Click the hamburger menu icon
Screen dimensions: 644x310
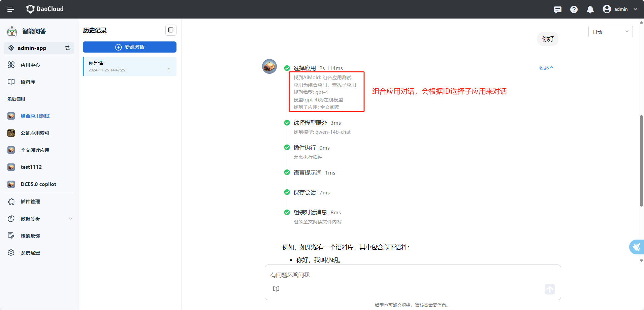point(11,9)
